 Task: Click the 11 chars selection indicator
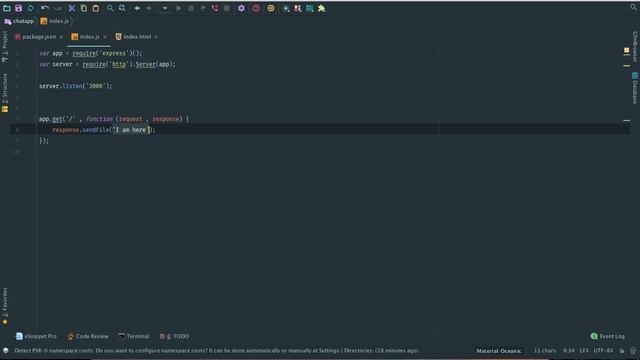click(x=545, y=351)
